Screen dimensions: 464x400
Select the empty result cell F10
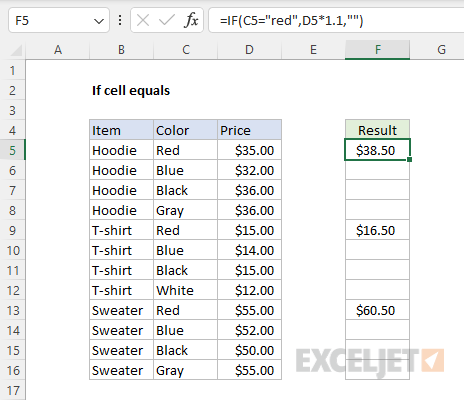[377, 250]
